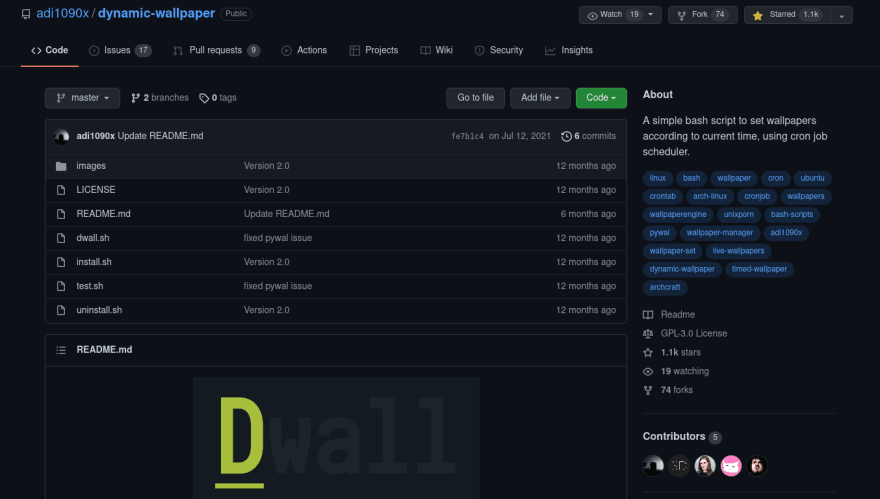Screen dimensions: 880x499
Task: Click the linux topic tag
Action: pyautogui.click(x=657, y=178)
